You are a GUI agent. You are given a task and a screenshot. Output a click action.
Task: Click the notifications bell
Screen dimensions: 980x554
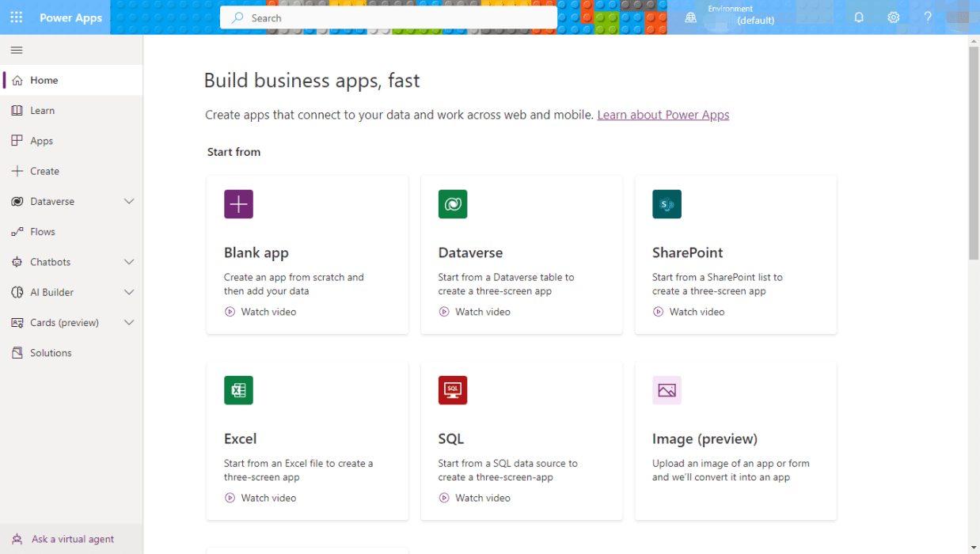[x=859, y=17]
